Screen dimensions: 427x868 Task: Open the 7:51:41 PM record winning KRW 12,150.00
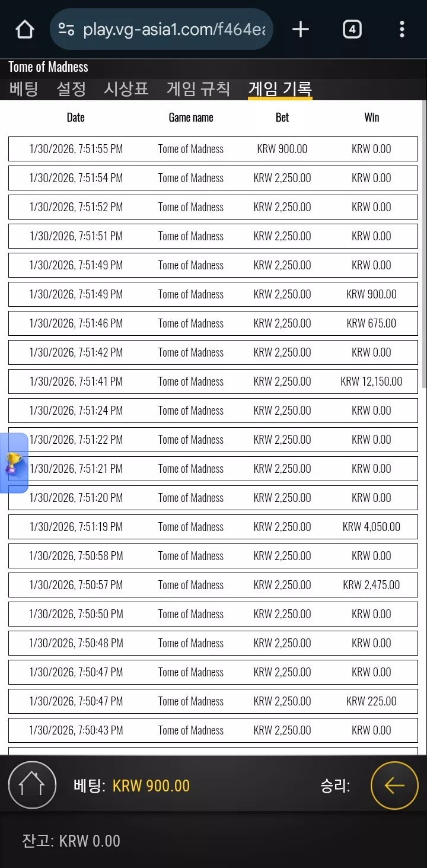coord(213,381)
